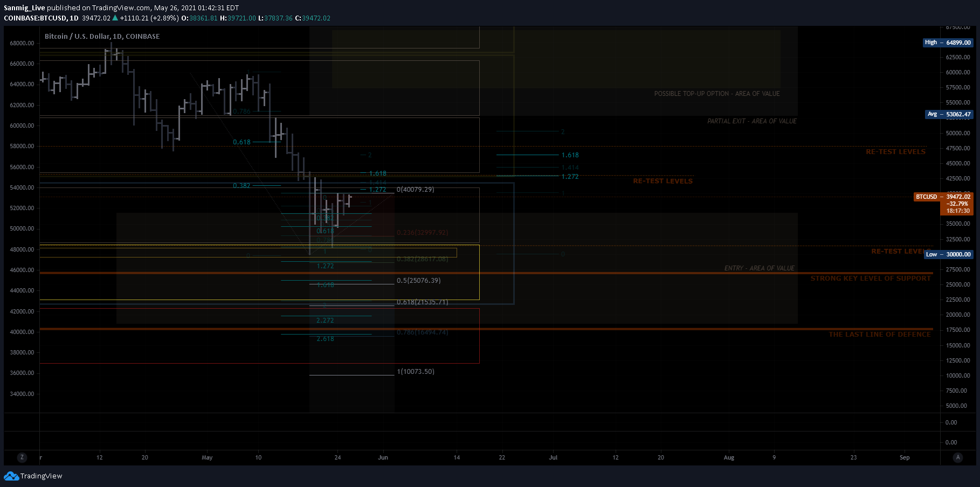Click THE LAST LINE OF DEFENCE label

tap(880, 335)
